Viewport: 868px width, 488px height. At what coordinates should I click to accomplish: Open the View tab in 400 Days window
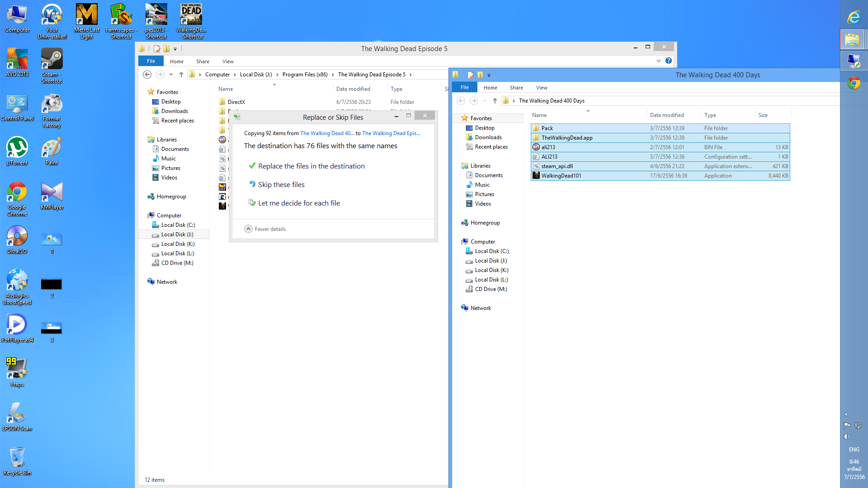click(542, 88)
